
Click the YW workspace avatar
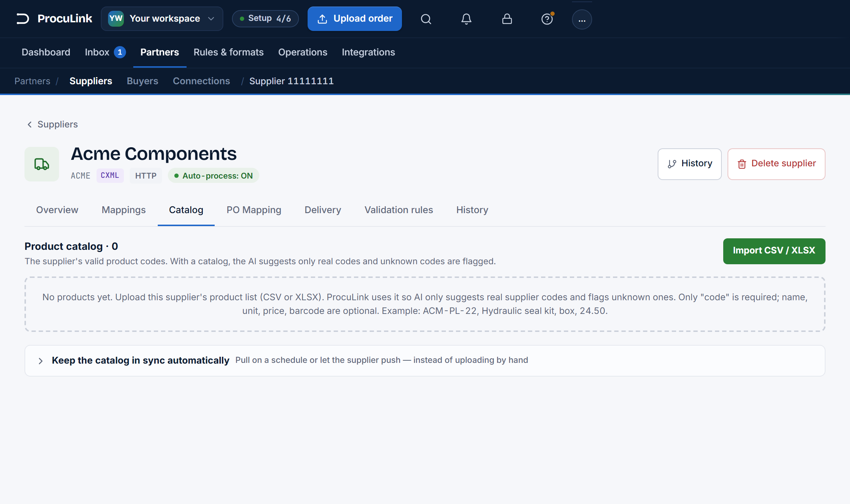pos(116,19)
